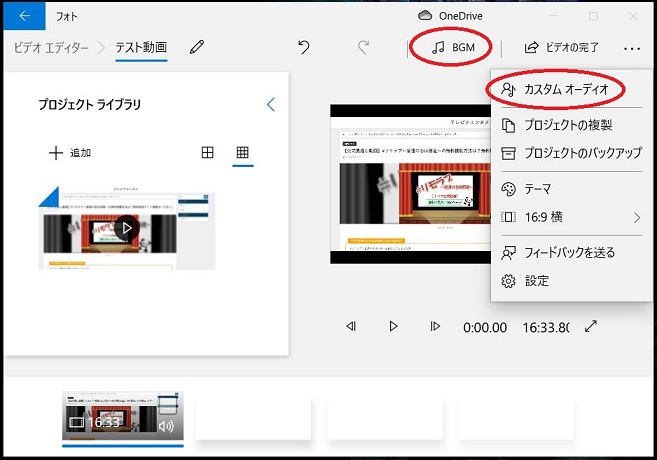Switch library to small grid view
Viewport: 657px width, 460px height.
242,153
